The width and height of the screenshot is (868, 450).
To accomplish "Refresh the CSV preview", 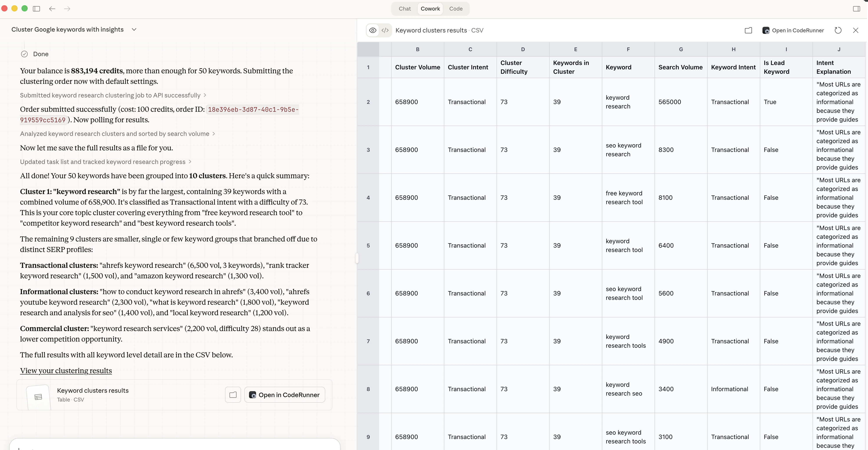I will pyautogui.click(x=838, y=30).
